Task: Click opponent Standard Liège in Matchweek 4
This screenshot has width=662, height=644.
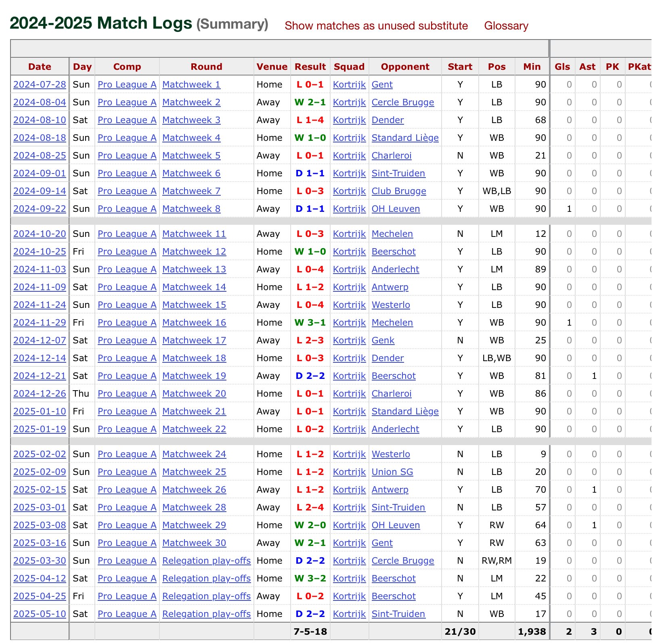Action: (x=405, y=138)
